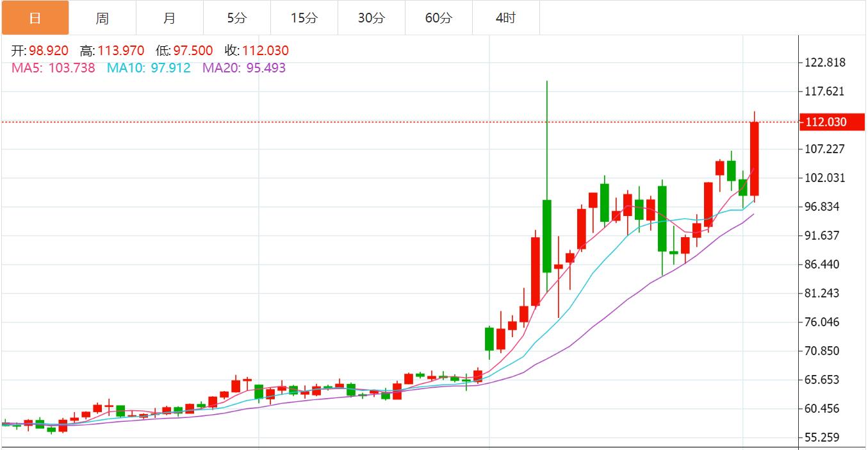Click the low price value 97.500

click(x=193, y=51)
